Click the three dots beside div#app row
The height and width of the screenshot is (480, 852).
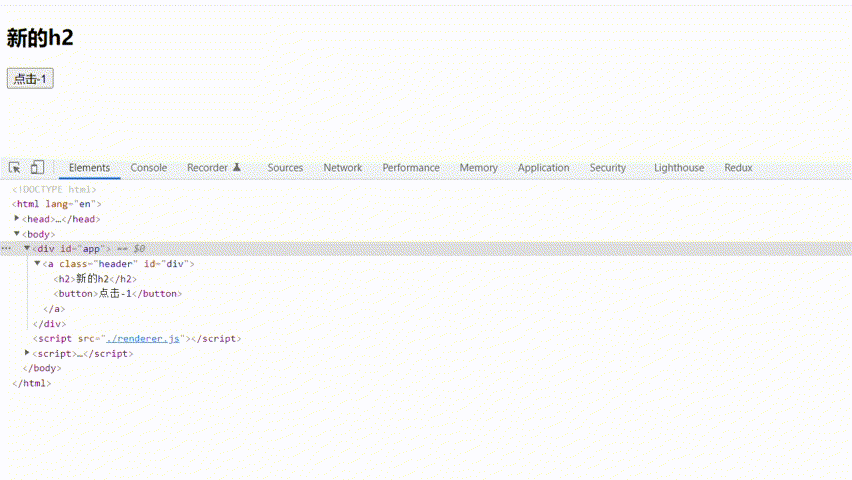[6, 248]
